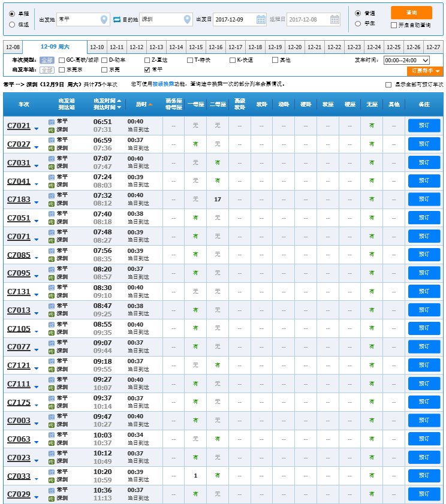Switch to the 12-10 date tab
The image size is (446, 504).
(97, 47)
